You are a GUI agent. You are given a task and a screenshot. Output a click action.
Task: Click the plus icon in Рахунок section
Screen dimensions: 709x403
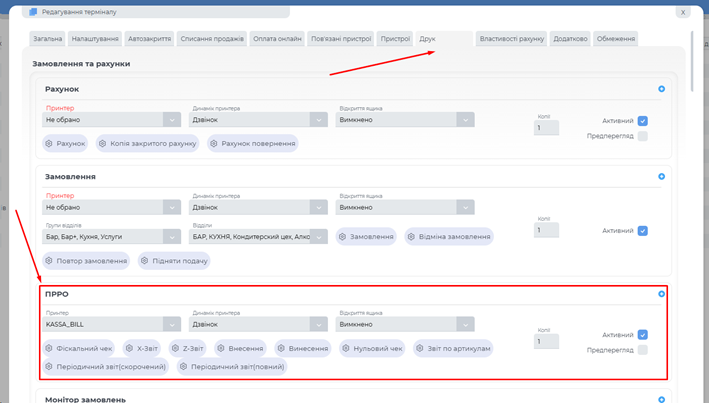(662, 89)
